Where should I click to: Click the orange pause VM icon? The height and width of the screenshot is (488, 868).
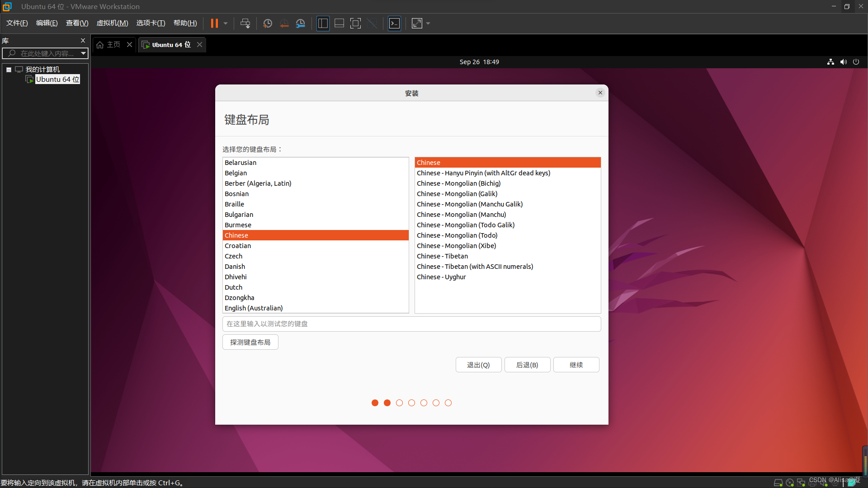tap(214, 23)
